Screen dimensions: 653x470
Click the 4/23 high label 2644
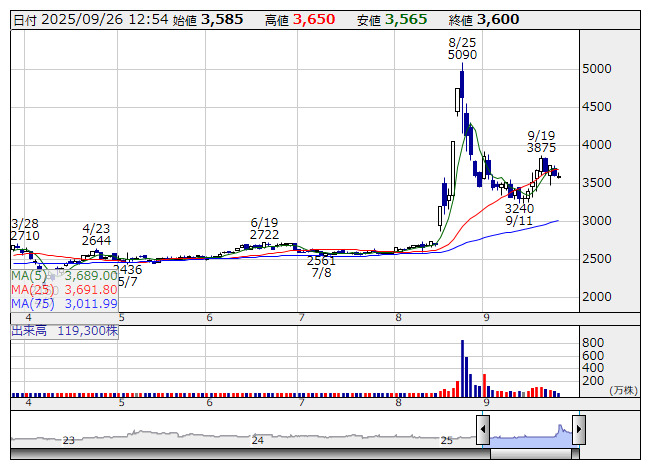(x=96, y=241)
